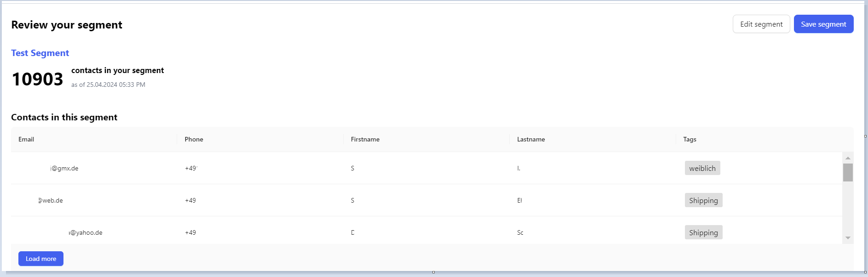Screen dimensions: 868x277
Task: Select the yahoo.de email contact
Action: (86, 232)
